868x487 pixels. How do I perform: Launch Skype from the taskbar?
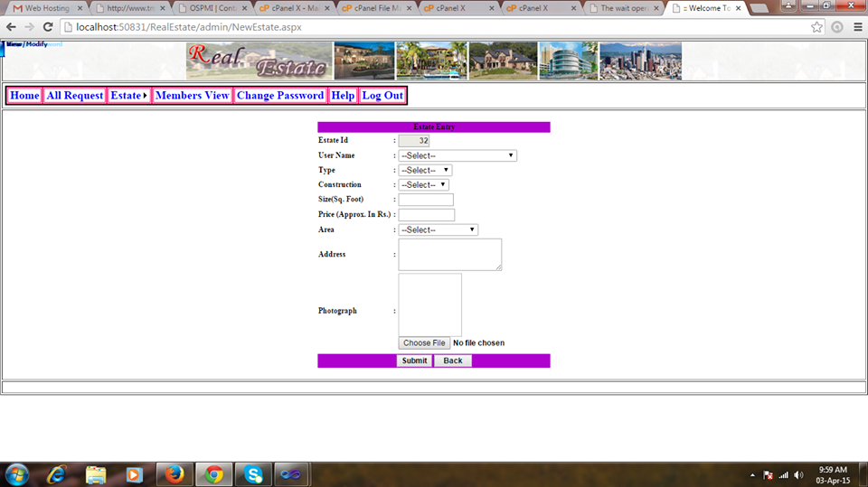252,473
